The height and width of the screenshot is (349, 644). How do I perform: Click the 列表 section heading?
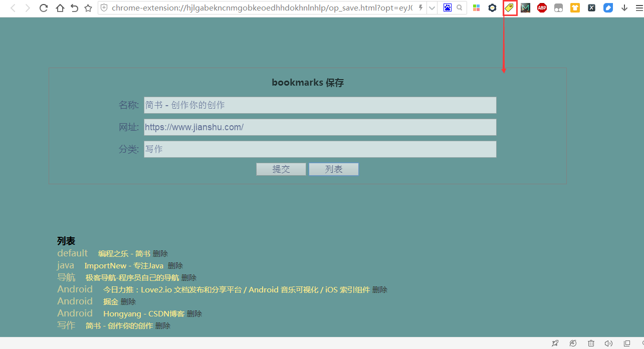point(66,241)
